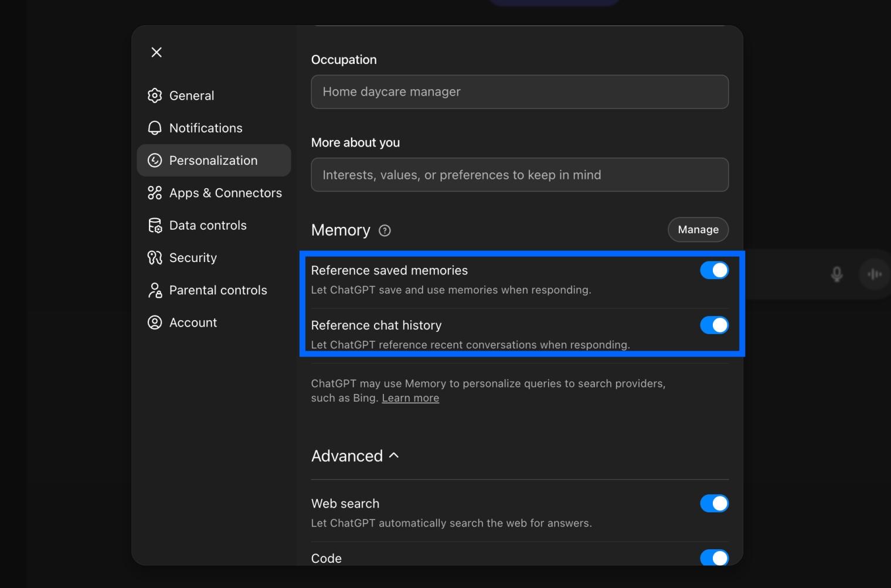The width and height of the screenshot is (891, 588).
Task: Click the voice mode waveform icon
Action: 874,274
